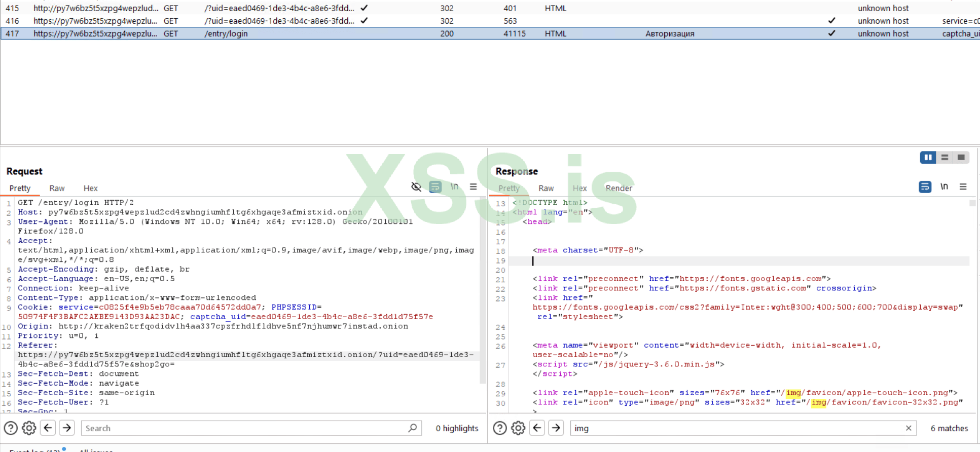Toggle word wrap icon in Request panel
The height and width of the screenshot is (452, 980).
coord(435,187)
